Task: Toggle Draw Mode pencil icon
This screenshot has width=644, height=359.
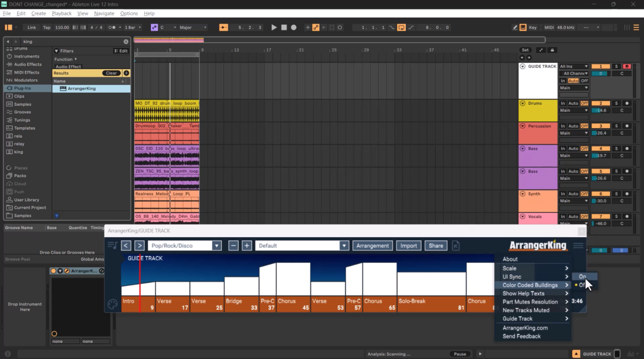Action: pyautogui.click(x=515, y=27)
